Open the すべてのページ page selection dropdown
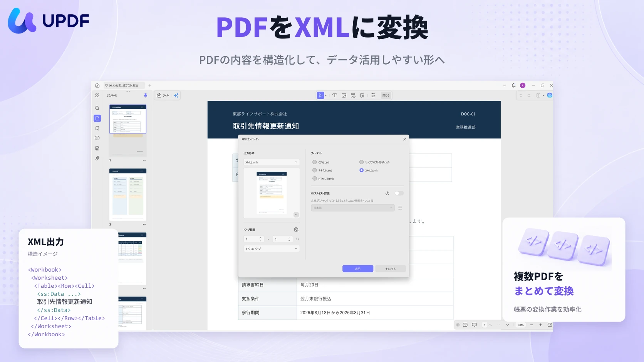644x362 pixels. point(272,249)
